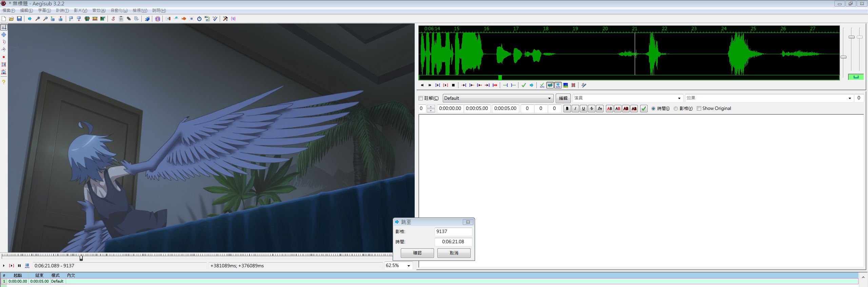
Task: Play the current audio selection
Action: tap(438, 85)
